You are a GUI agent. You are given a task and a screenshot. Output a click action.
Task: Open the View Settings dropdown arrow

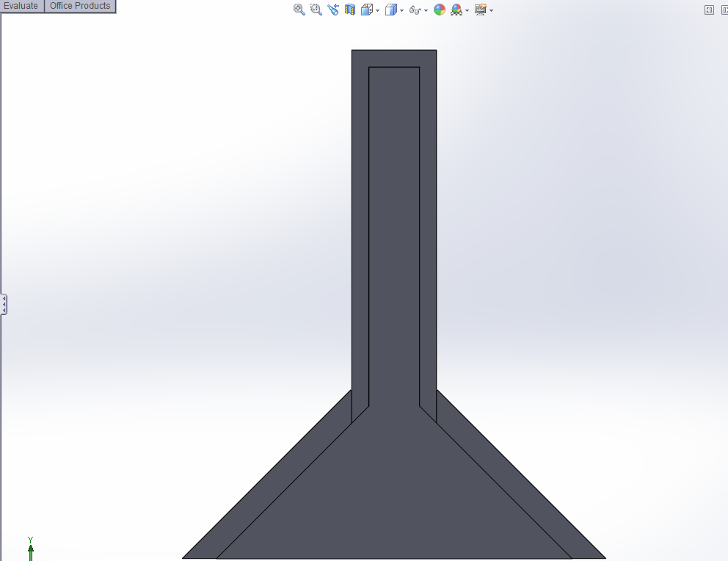click(x=491, y=11)
